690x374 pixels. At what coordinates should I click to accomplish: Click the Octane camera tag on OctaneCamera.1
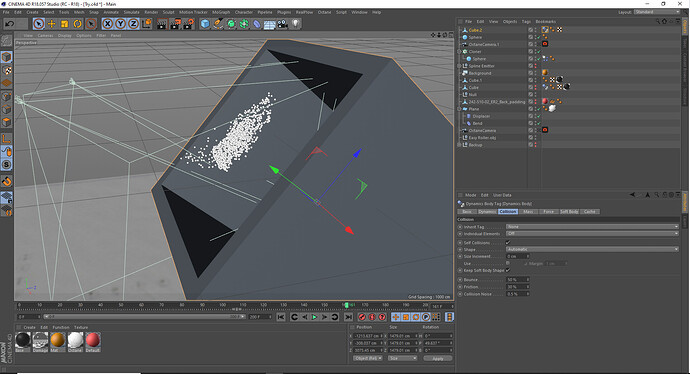(x=545, y=44)
